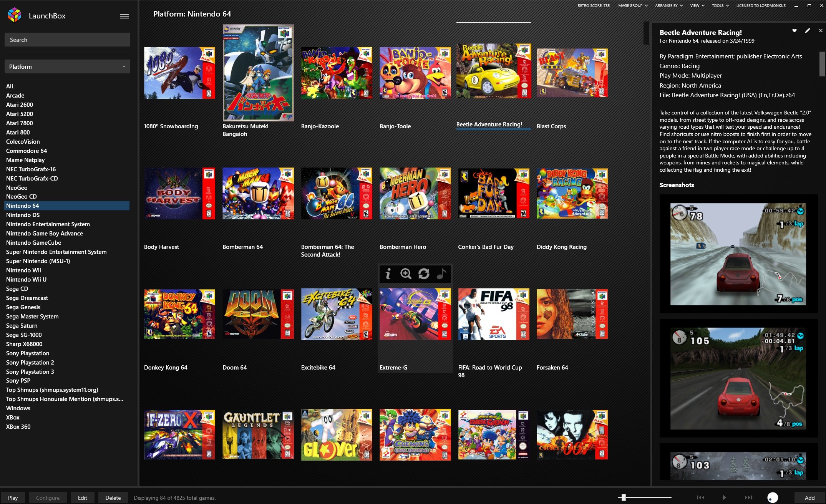Select the Excitebike 64 box art

337,314
